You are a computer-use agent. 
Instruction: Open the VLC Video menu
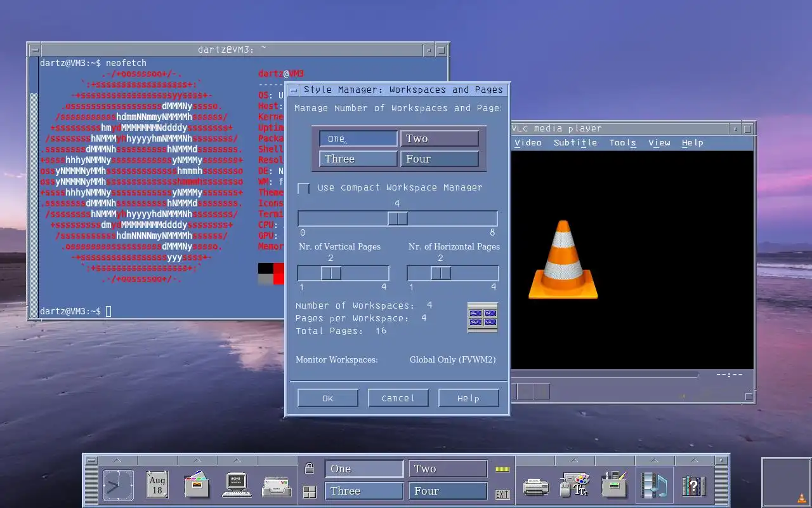pyautogui.click(x=528, y=143)
